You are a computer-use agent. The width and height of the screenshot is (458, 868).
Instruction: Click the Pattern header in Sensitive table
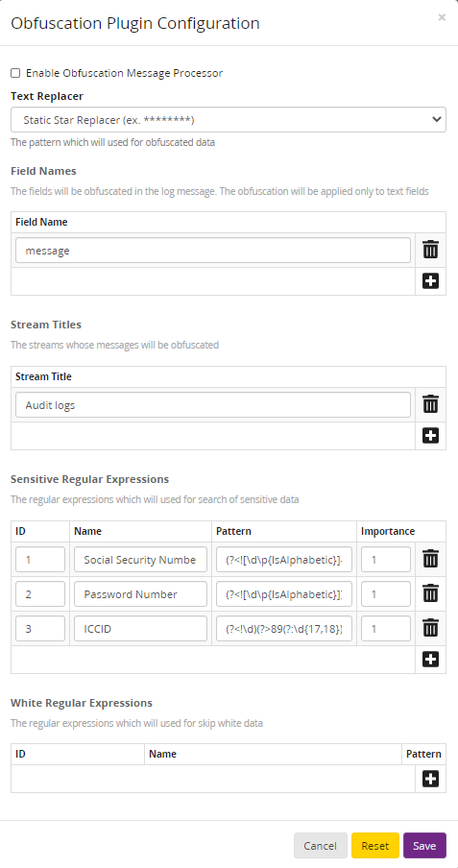pos(233,531)
